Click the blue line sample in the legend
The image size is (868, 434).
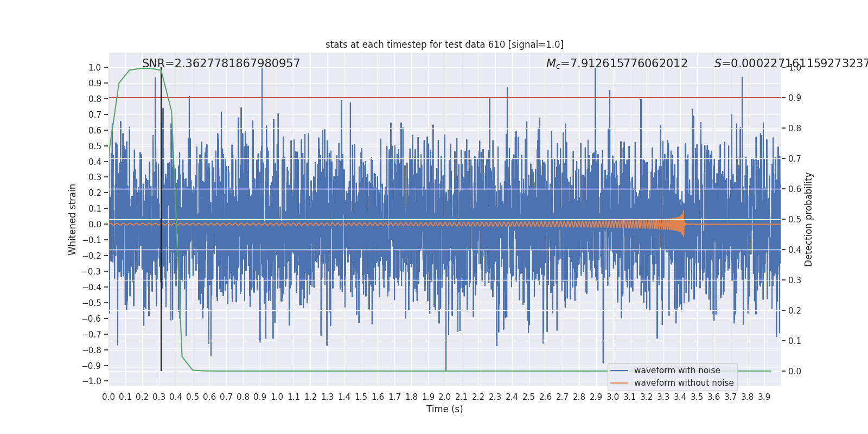(x=619, y=371)
